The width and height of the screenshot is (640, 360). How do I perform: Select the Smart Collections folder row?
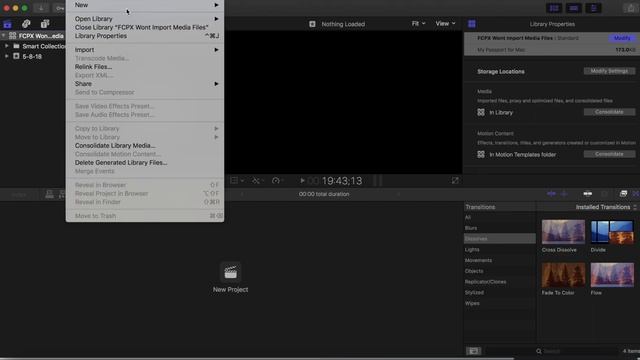pyautogui.click(x=33, y=46)
